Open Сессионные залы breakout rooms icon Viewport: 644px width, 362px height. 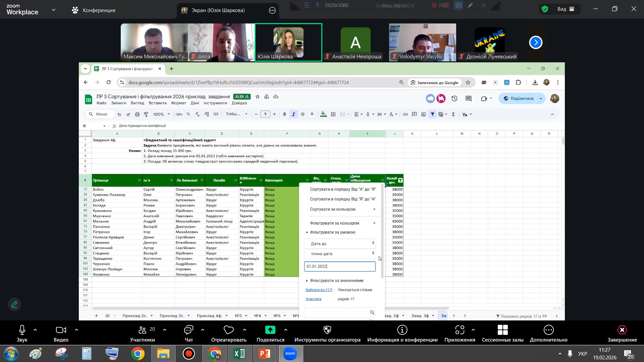tap(502, 330)
